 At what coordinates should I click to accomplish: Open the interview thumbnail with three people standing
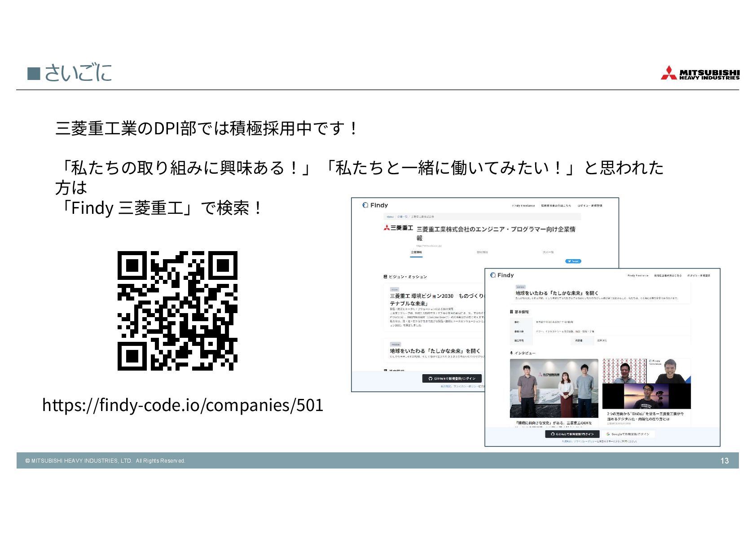coord(554,389)
